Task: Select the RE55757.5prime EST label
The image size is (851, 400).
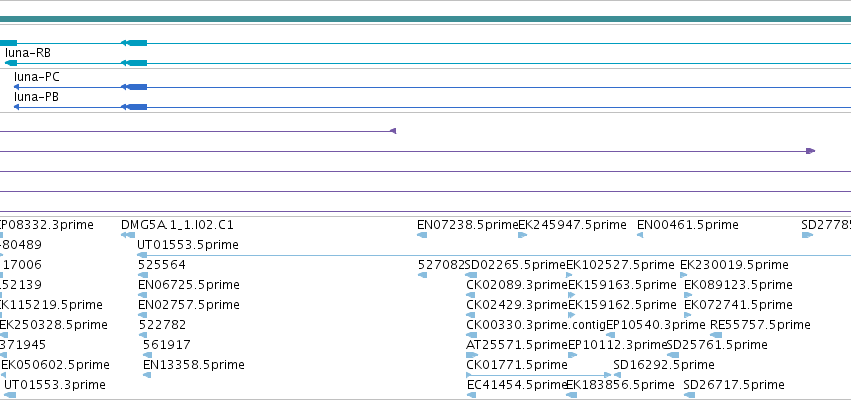Action: (760, 325)
